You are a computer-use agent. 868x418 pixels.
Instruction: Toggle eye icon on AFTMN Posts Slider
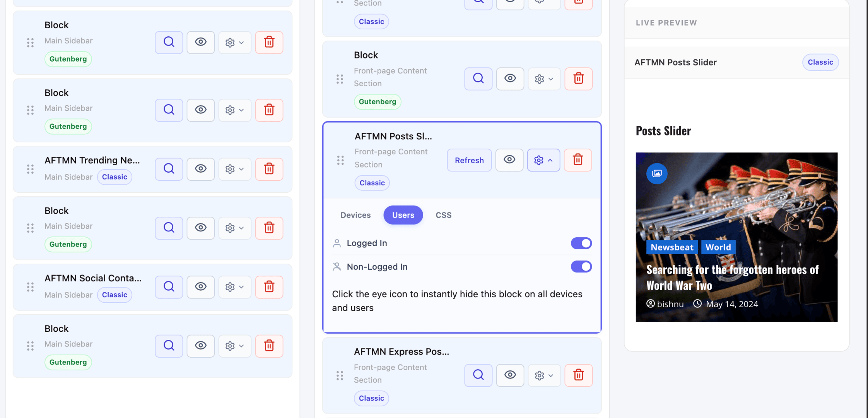(x=509, y=160)
